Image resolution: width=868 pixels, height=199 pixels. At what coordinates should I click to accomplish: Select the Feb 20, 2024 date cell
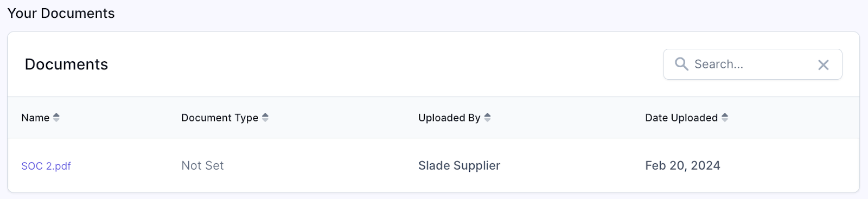point(682,165)
